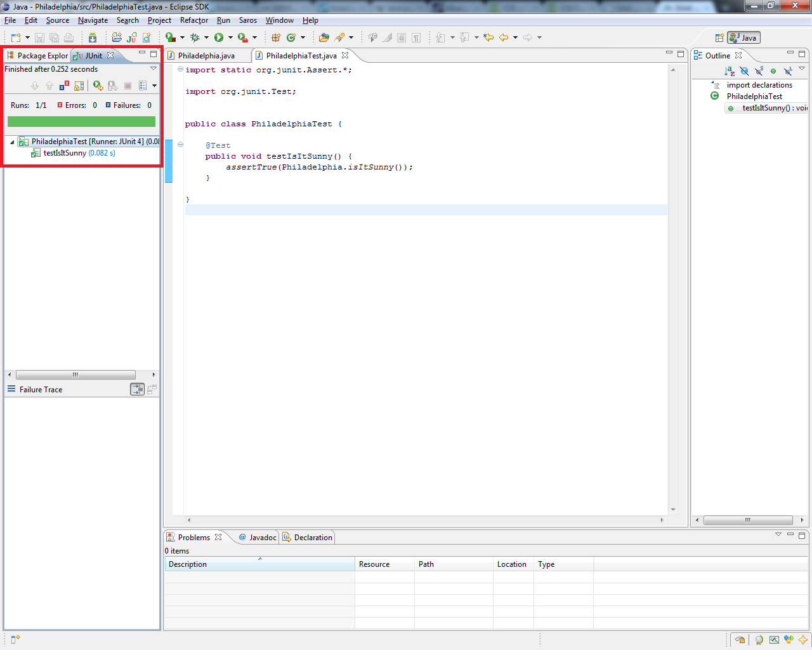
Task: Toggle Hide Fields in Outline toolbar
Action: point(744,71)
